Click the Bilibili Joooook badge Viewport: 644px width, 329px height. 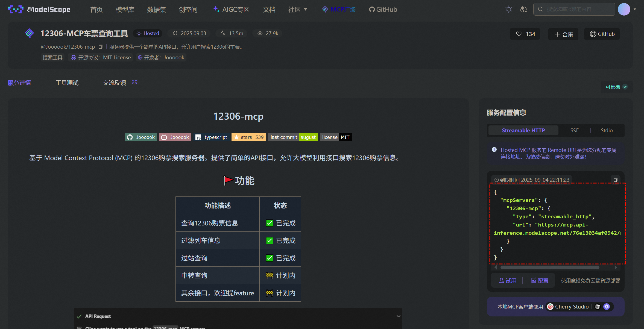(175, 137)
